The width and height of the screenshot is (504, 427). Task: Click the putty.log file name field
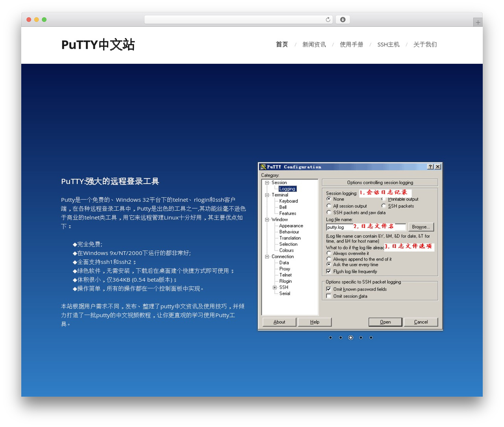tap(366, 227)
